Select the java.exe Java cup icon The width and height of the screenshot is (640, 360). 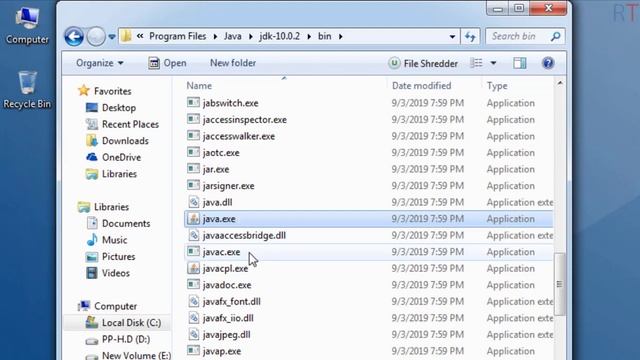coord(193,218)
